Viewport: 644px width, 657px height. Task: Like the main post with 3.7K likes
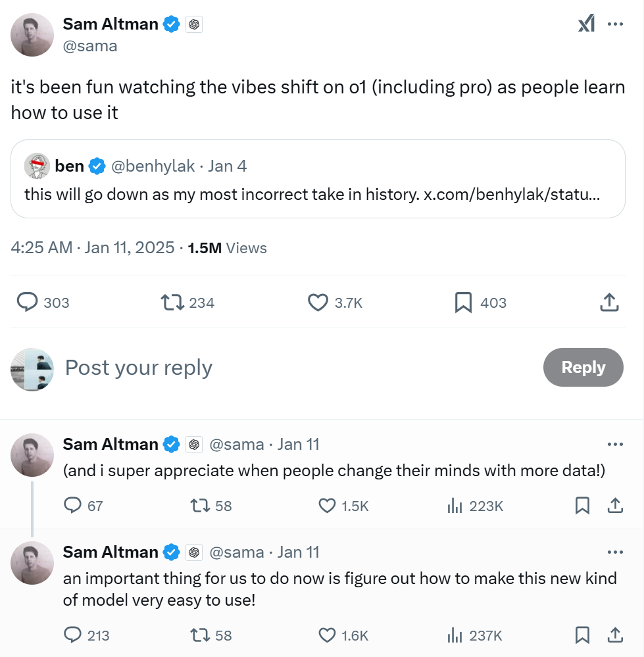[x=335, y=303]
